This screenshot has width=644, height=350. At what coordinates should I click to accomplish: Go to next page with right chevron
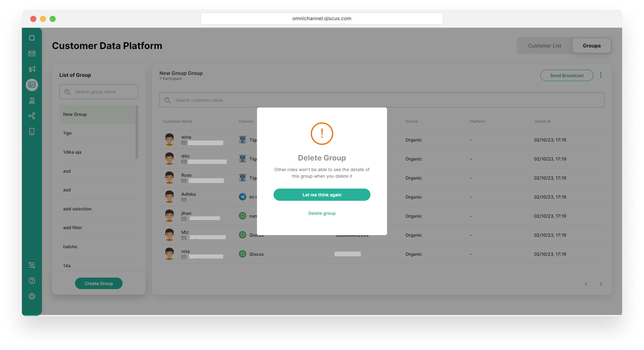click(601, 284)
